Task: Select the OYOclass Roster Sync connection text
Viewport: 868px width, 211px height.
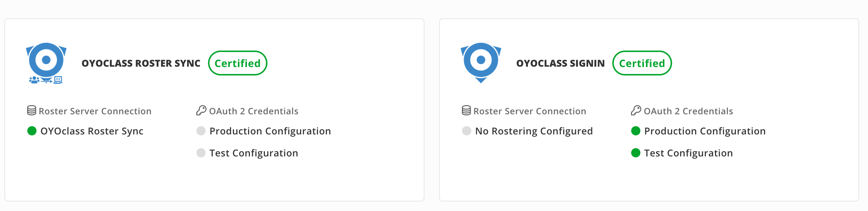Action: click(92, 131)
